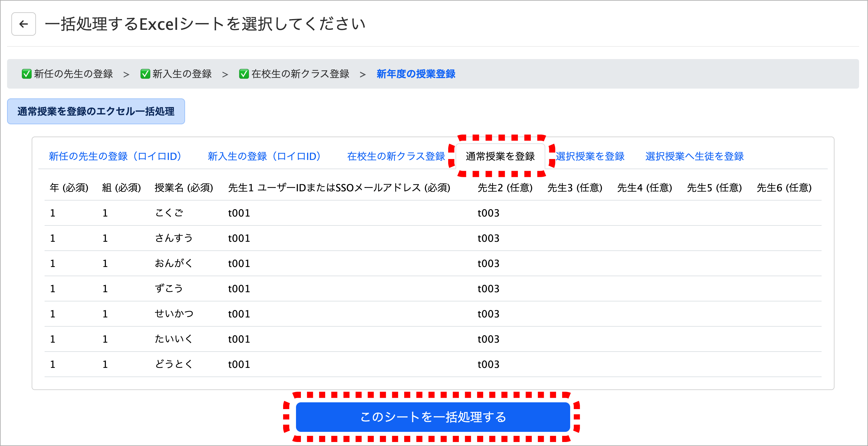Viewport: 868px width, 446px height.
Task: Open the 在校生の新クラス登録 sheet tab
Action: 396,156
